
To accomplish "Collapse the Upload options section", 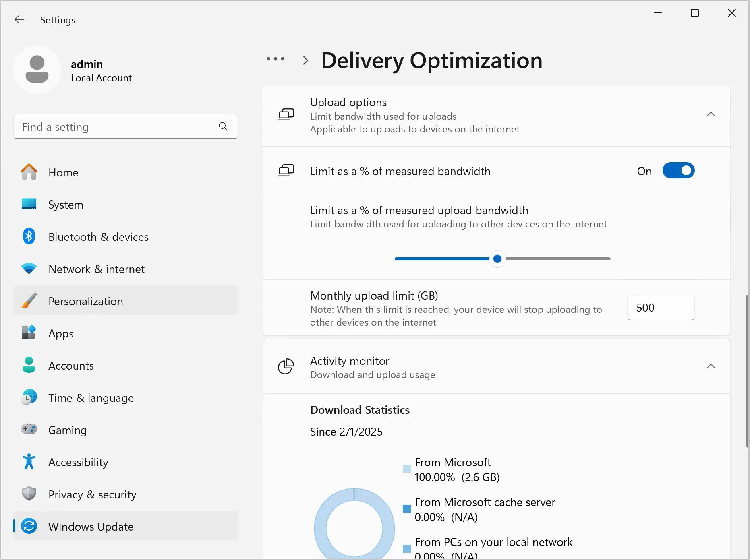I will (711, 115).
